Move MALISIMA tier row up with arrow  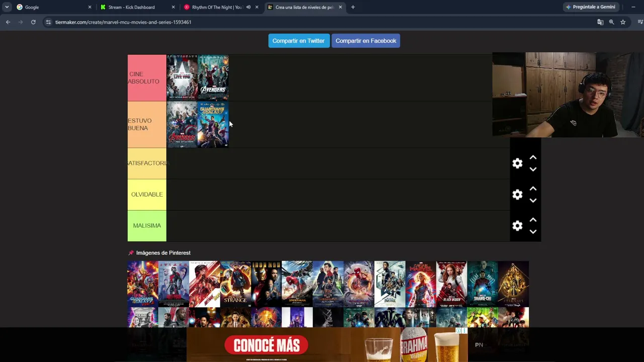pyautogui.click(x=533, y=220)
